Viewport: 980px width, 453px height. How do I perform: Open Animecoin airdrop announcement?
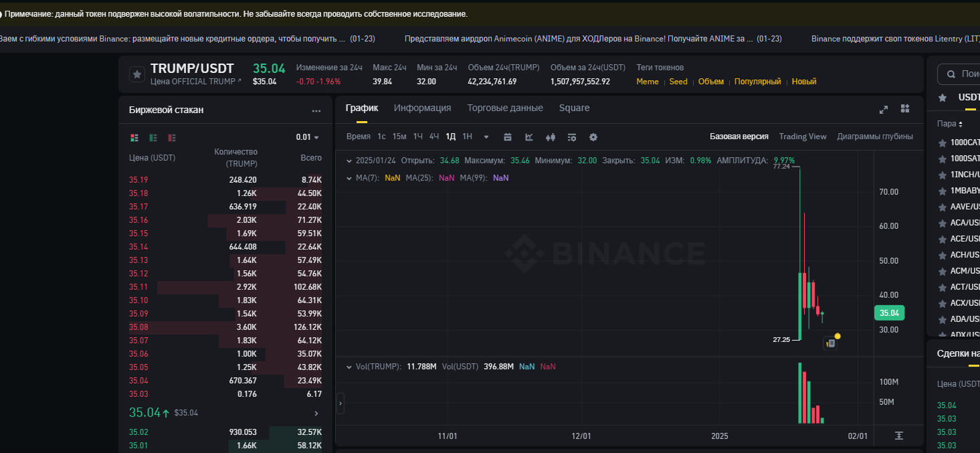tap(593, 39)
